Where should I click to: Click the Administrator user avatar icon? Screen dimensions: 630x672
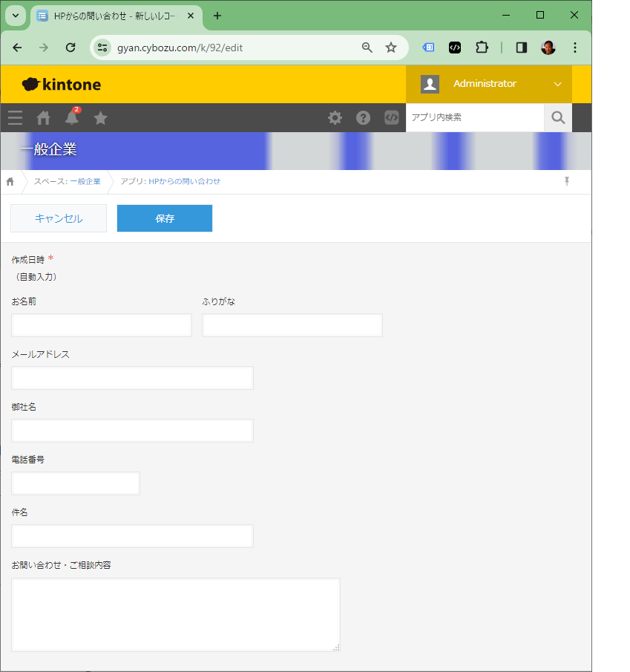pos(430,84)
